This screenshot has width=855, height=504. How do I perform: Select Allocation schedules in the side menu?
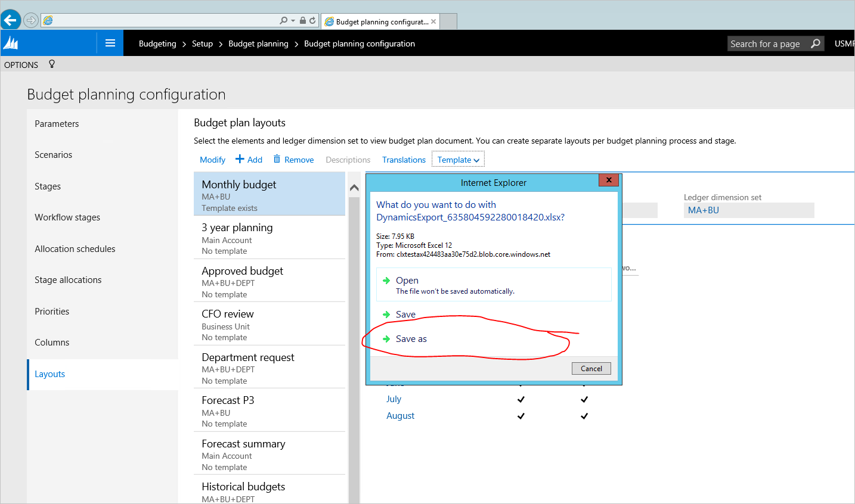(x=75, y=249)
